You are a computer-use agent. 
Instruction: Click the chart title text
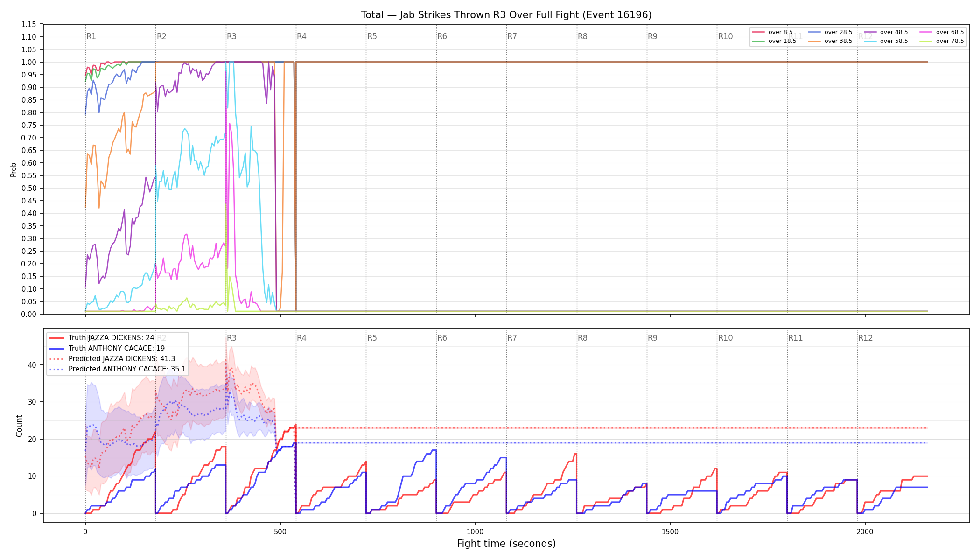506,15
